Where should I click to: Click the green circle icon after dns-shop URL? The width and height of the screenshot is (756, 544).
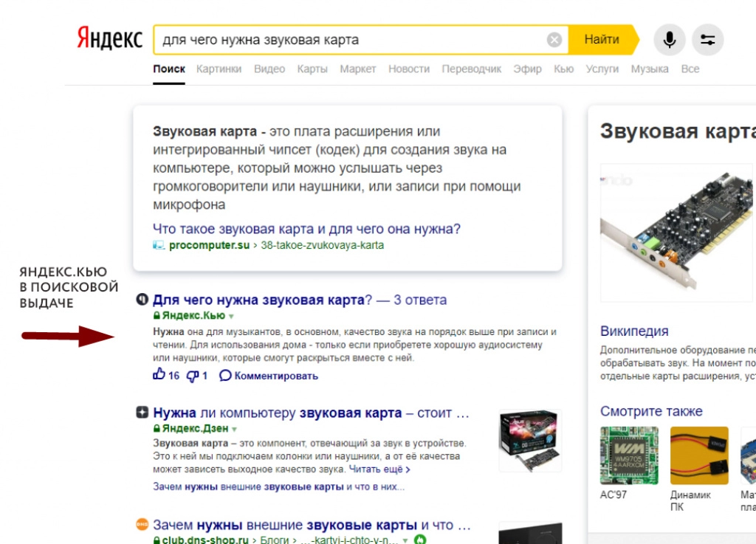[420, 540]
